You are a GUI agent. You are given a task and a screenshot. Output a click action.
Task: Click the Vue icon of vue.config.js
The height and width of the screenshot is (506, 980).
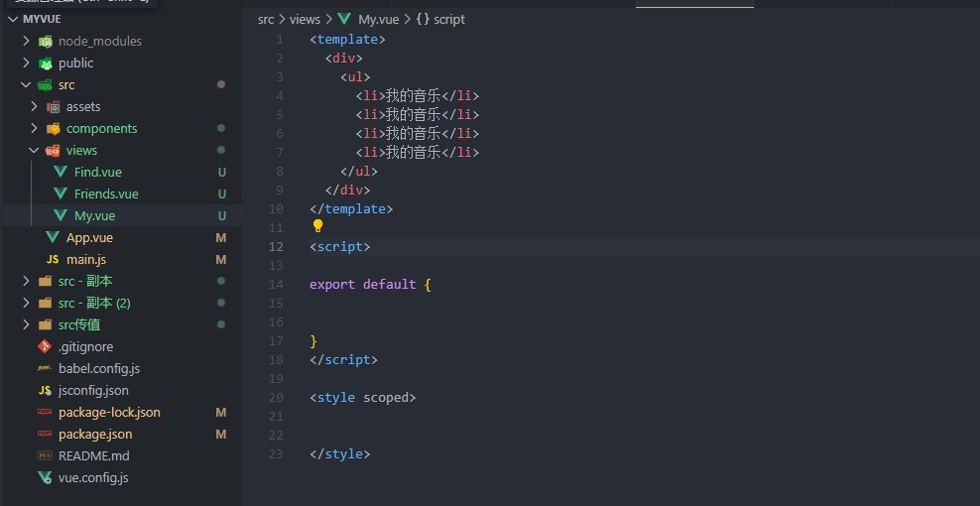pyautogui.click(x=45, y=478)
